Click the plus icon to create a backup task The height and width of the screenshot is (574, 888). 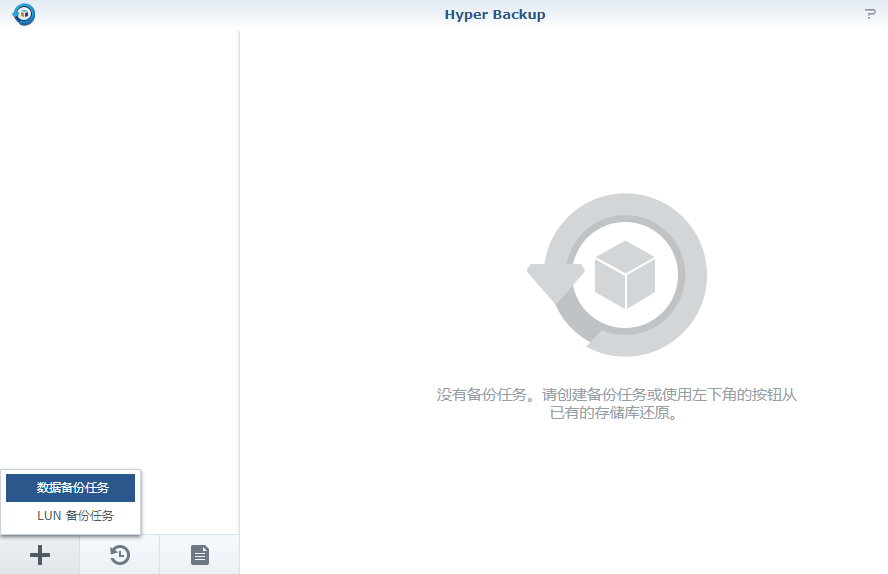(40, 555)
